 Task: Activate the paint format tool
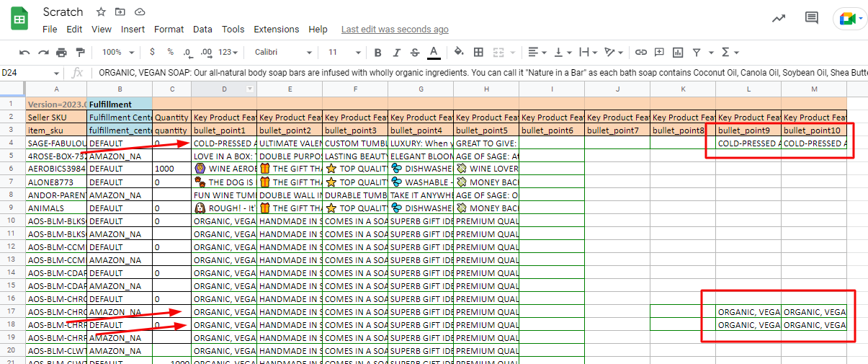(80, 53)
